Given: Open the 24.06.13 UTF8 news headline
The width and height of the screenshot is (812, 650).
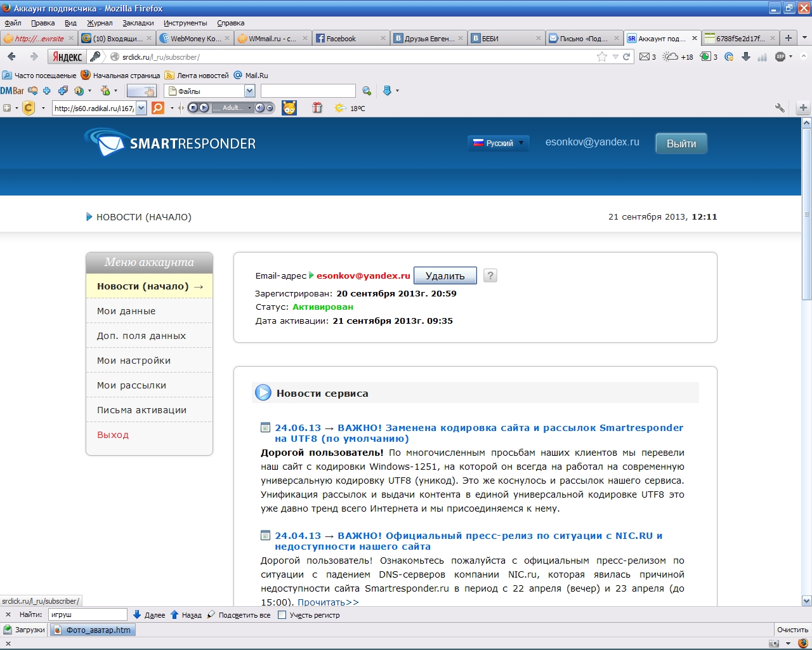Looking at the screenshot, I should 479,433.
